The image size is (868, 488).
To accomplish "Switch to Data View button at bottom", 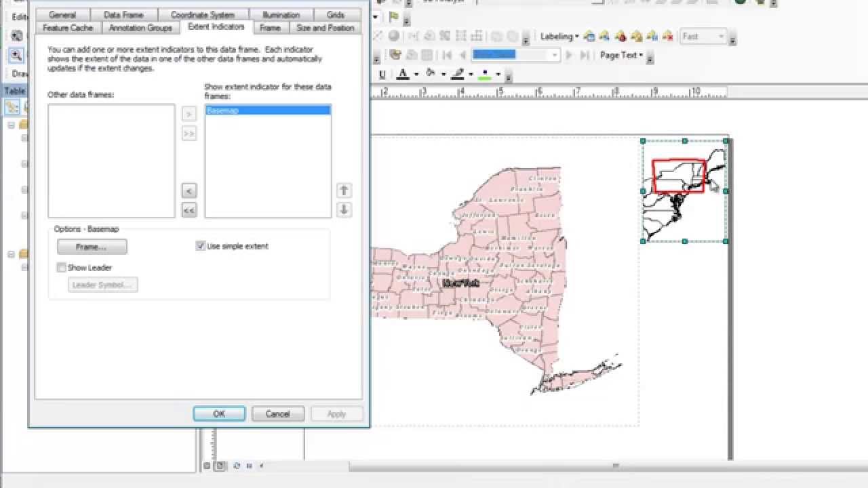I will [x=208, y=466].
